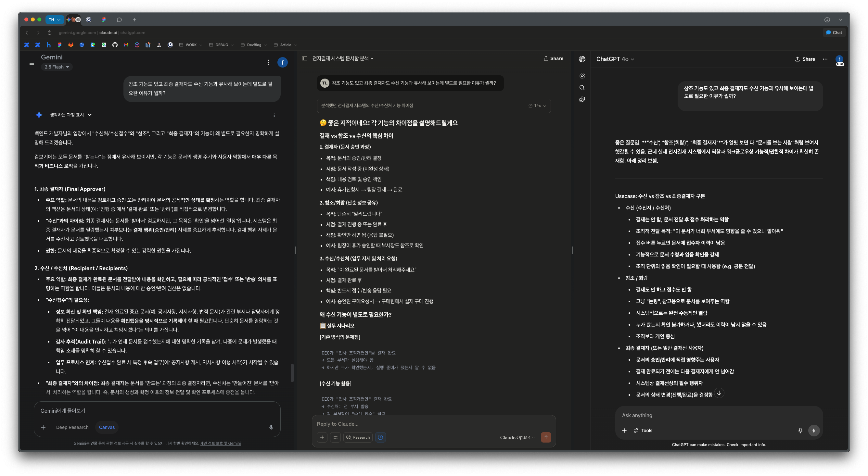Toggle Gemini's Canvas mode chip

point(107,427)
